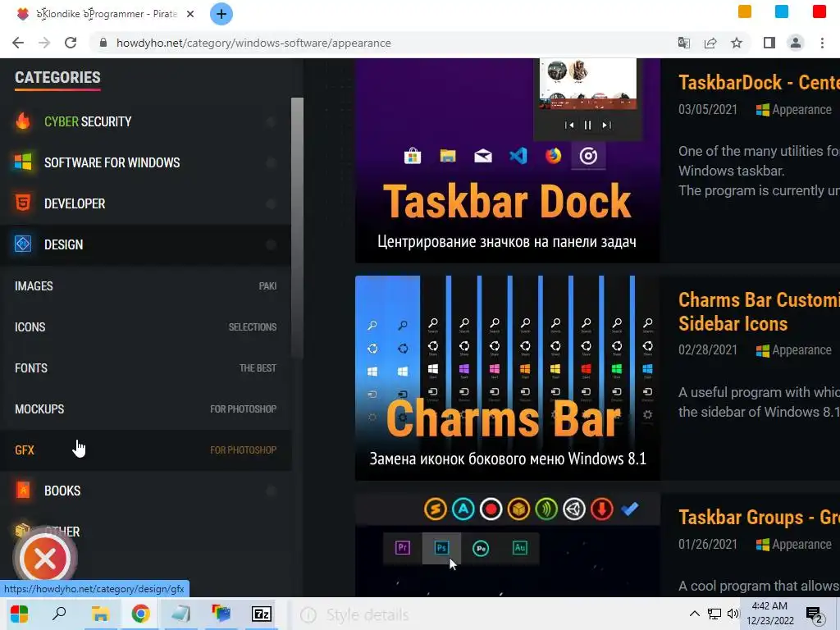This screenshot has width=840, height=630.
Task: Open the Chrome three-dot menu
Action: (822, 43)
